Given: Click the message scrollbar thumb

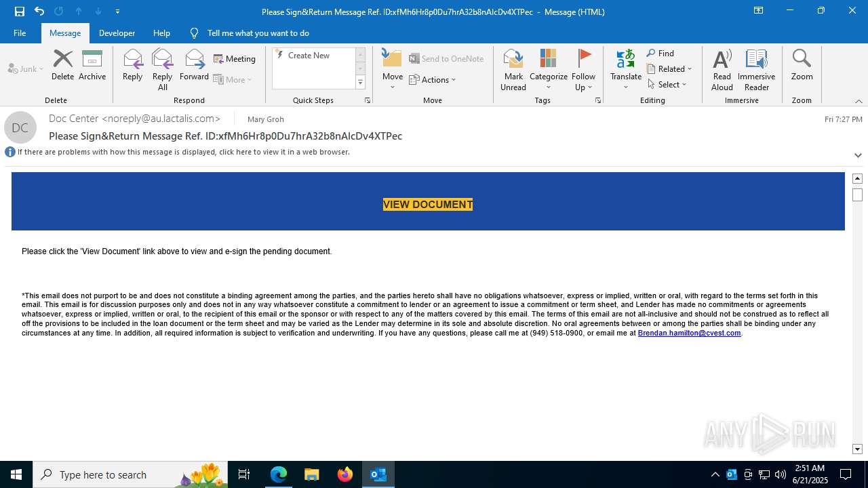Looking at the screenshot, I should [x=857, y=195].
